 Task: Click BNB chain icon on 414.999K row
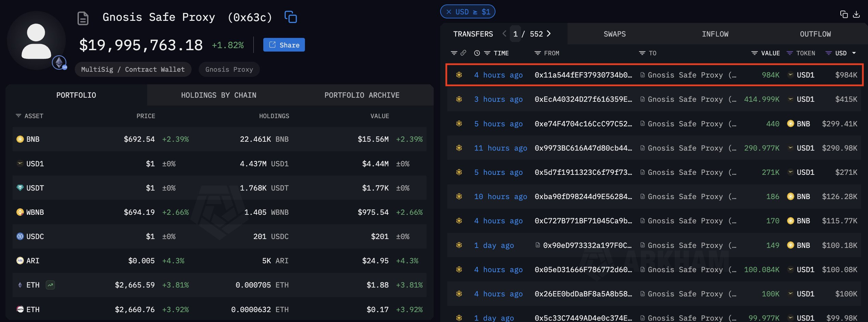coord(459,99)
